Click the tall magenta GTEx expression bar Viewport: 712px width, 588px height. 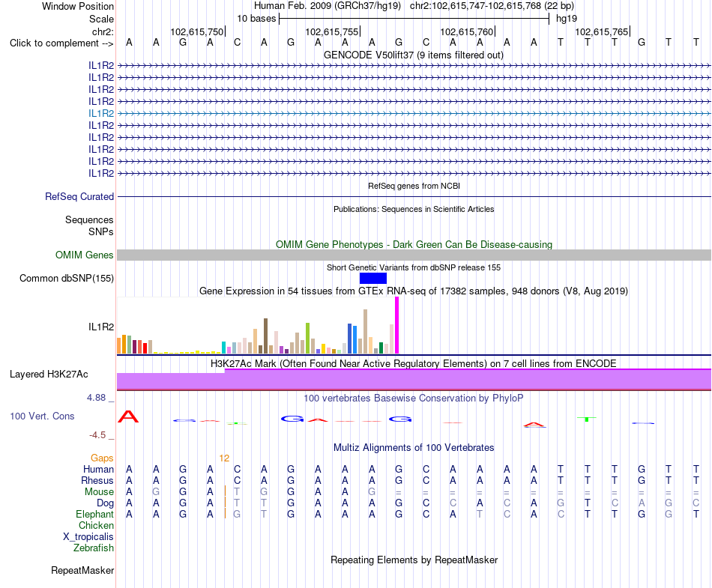pos(397,325)
